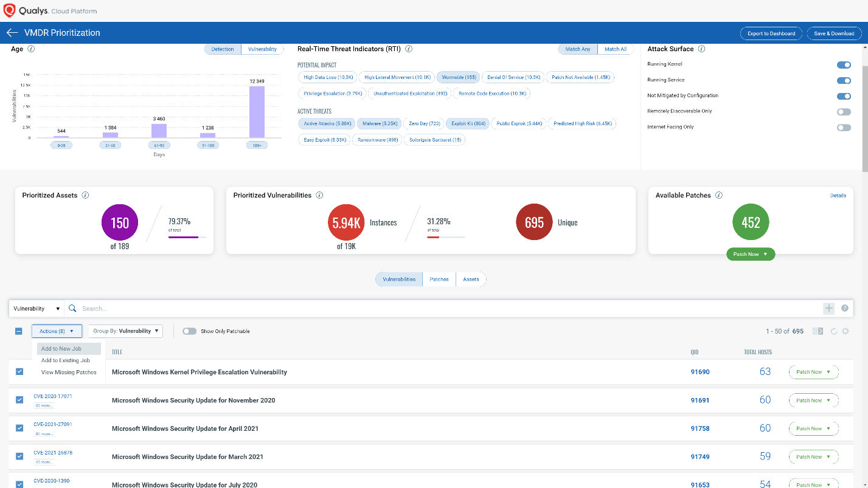Toggle the Running Kernel switch
868x488 pixels.
pyautogui.click(x=844, y=64)
